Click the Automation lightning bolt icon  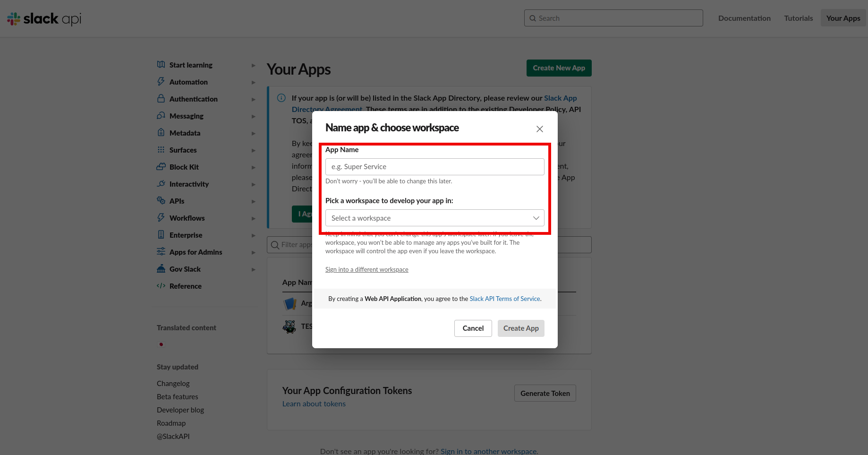click(x=161, y=82)
